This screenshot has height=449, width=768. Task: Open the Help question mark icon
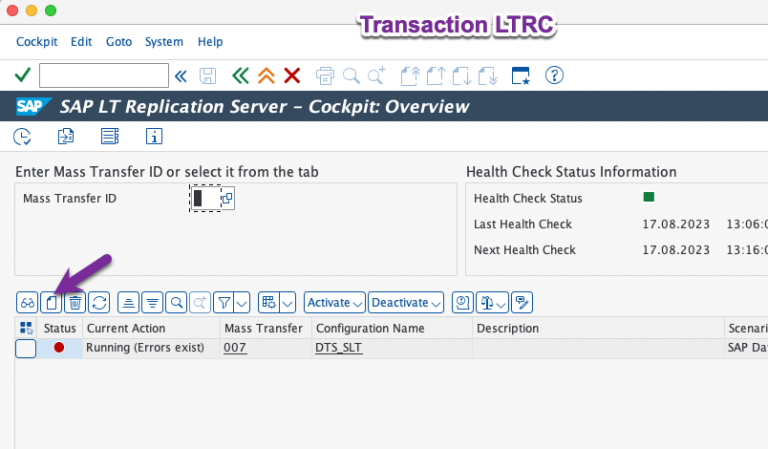point(554,75)
